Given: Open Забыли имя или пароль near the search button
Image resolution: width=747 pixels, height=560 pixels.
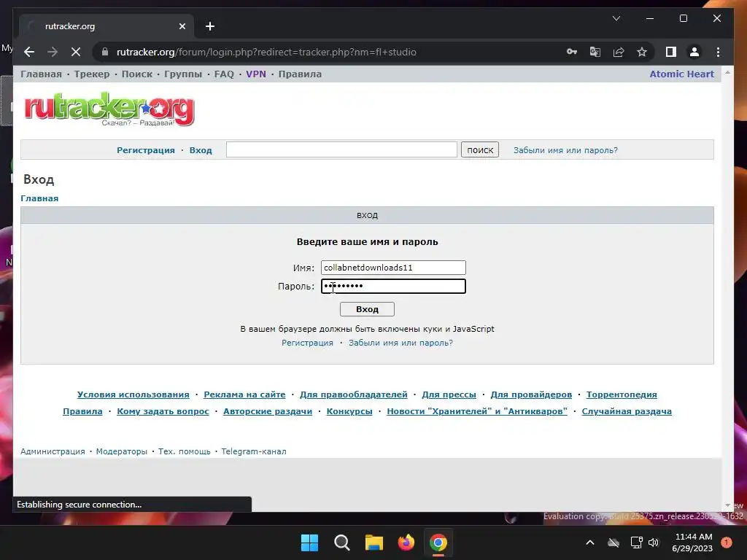Looking at the screenshot, I should tap(565, 150).
